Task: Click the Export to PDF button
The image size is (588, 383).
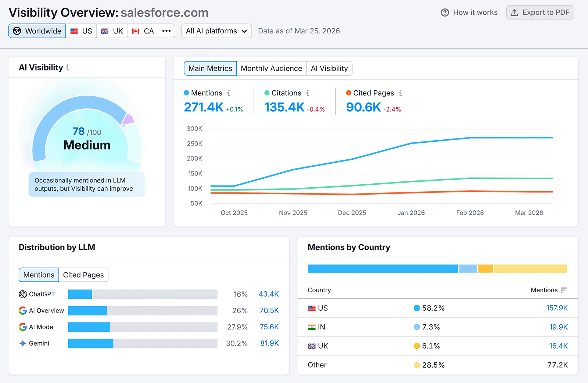Action: 540,12
